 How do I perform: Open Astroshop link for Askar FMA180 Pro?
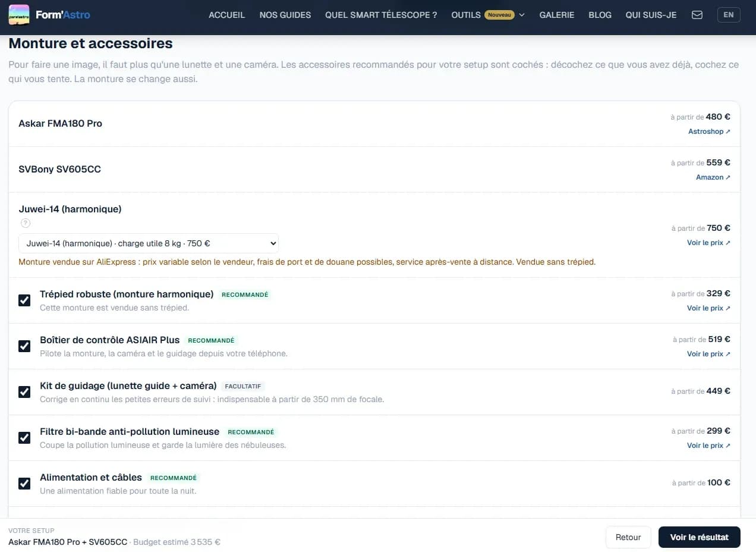coord(709,131)
